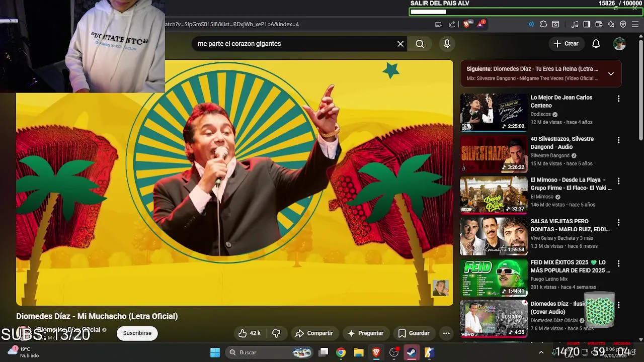
Task: Click the YouTube search magnifier button
Action: tap(420, 44)
